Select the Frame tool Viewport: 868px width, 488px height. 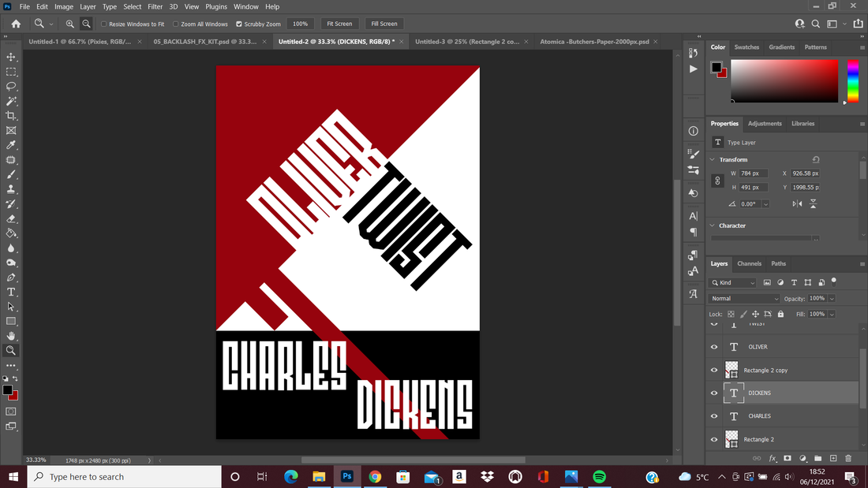click(x=11, y=131)
